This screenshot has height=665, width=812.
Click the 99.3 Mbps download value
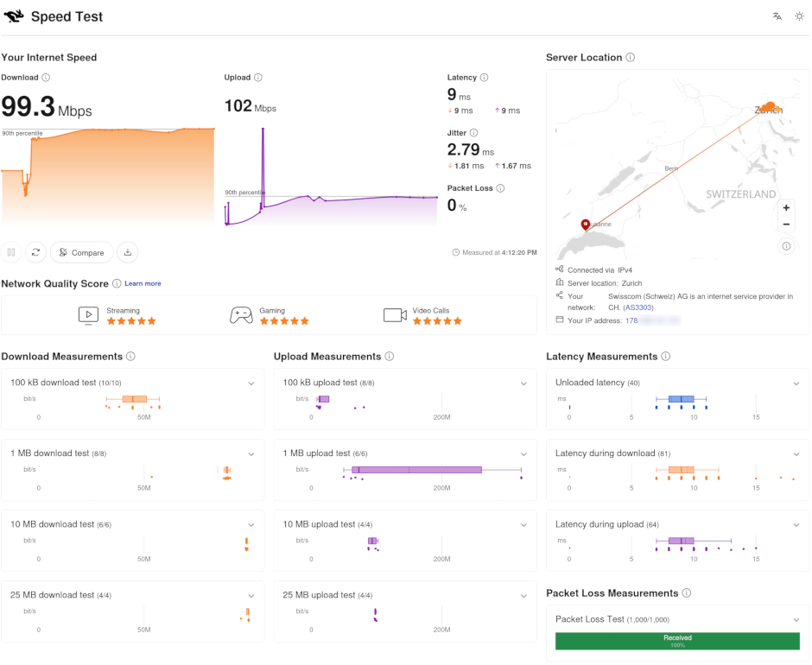click(47, 107)
